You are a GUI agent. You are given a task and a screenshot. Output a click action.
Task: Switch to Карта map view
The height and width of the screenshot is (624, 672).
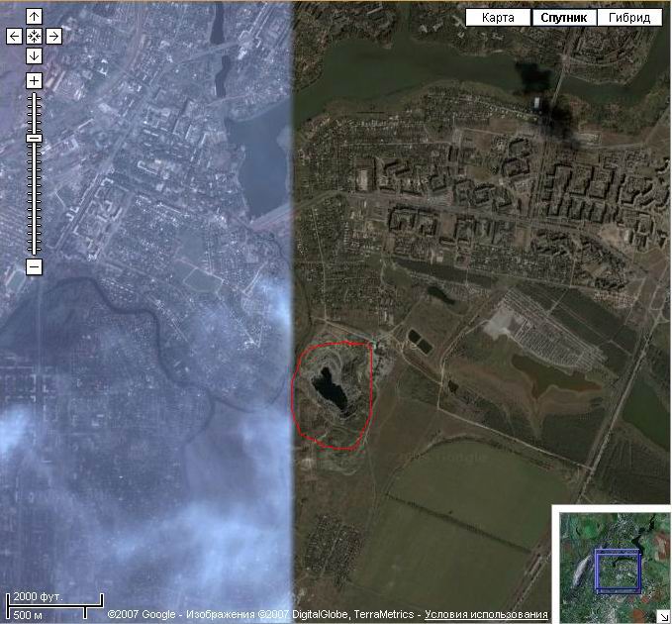[498, 18]
